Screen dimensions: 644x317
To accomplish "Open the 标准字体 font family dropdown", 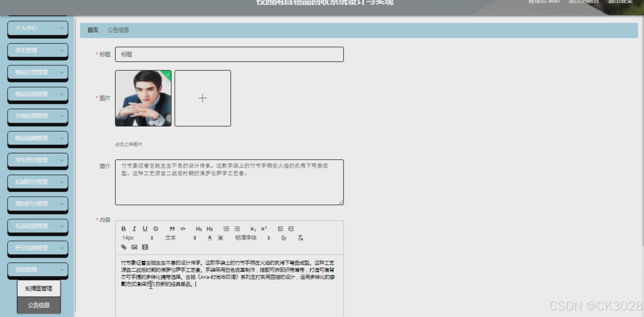I will (x=252, y=238).
